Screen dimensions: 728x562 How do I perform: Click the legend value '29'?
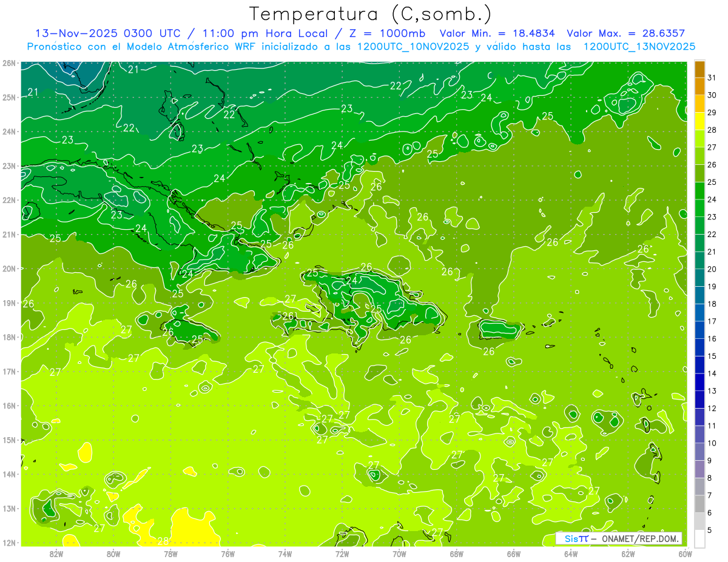(712, 112)
